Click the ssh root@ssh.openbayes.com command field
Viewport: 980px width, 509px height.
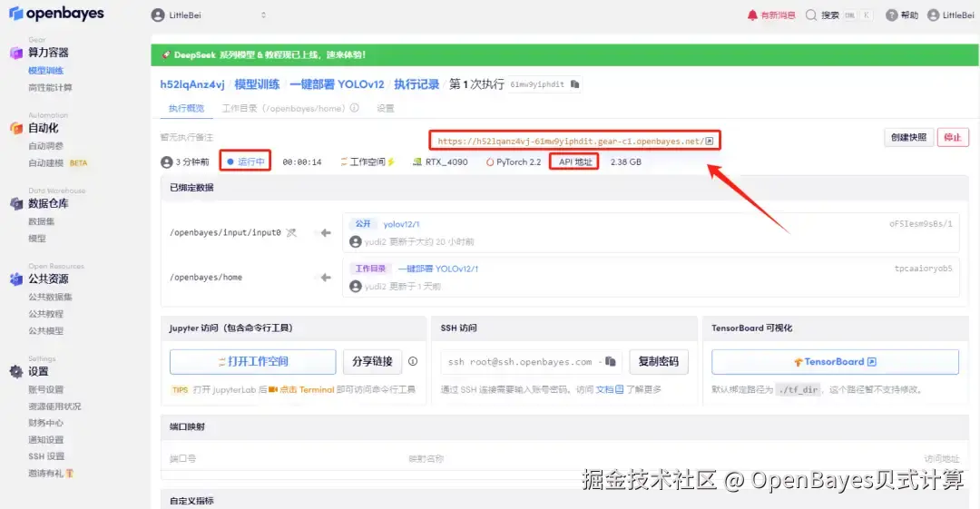531,361
